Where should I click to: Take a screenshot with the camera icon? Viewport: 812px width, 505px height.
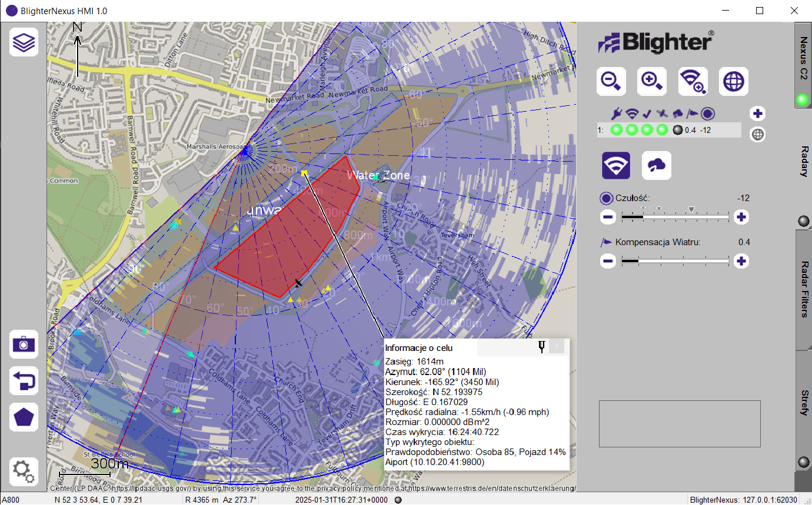click(24, 344)
